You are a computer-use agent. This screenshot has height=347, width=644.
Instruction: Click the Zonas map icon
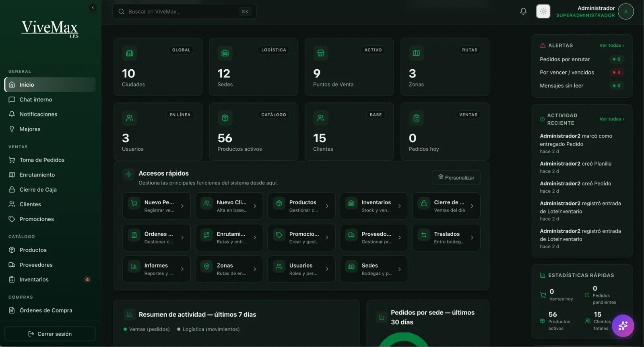click(417, 53)
